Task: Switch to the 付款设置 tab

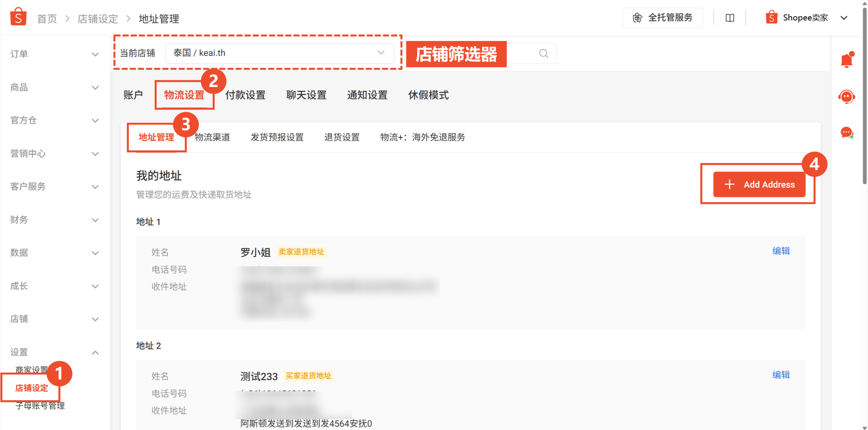Action: pos(245,95)
